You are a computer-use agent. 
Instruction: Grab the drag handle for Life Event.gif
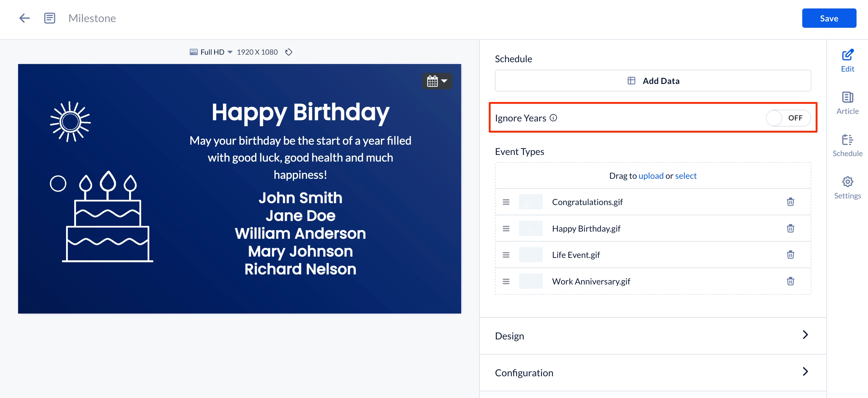pyautogui.click(x=506, y=255)
